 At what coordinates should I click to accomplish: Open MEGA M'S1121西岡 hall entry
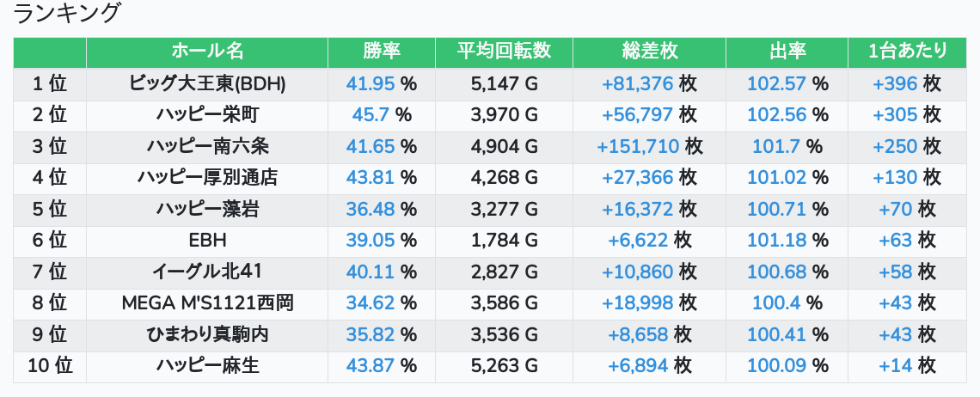pyautogui.click(x=207, y=303)
